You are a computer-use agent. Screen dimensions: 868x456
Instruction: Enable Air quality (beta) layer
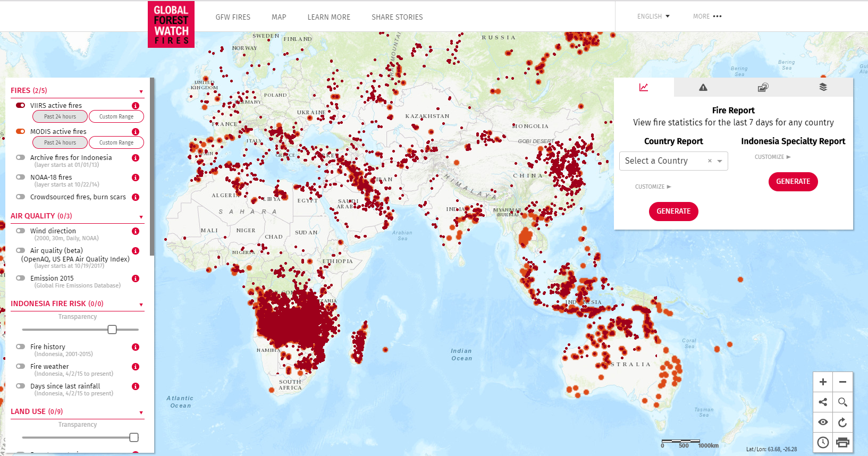click(21, 250)
